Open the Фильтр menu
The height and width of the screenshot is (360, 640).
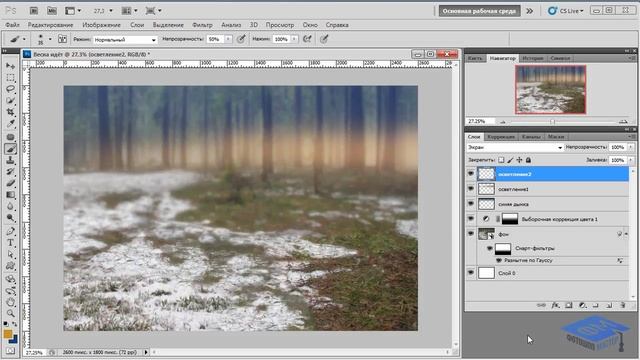[202, 25]
